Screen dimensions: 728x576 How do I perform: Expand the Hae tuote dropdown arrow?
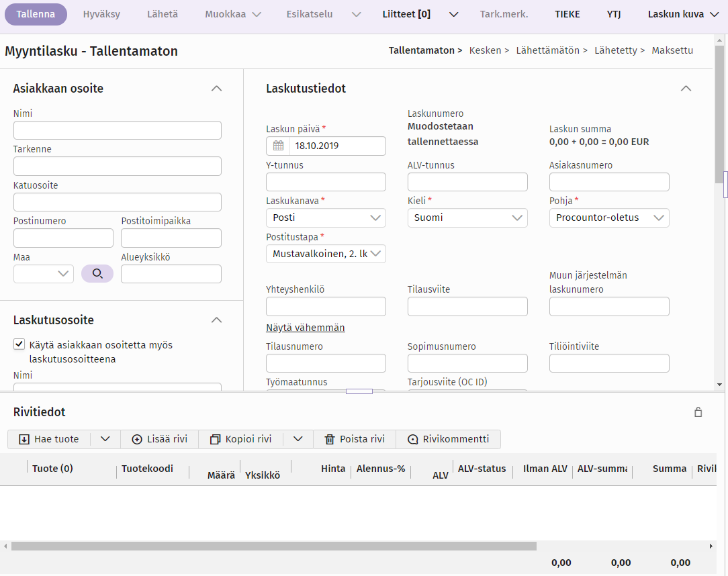tap(105, 439)
